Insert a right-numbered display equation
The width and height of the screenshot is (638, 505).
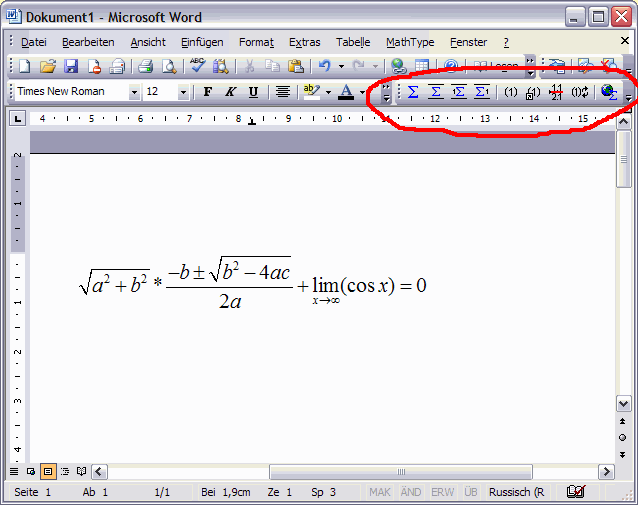[x=482, y=92]
